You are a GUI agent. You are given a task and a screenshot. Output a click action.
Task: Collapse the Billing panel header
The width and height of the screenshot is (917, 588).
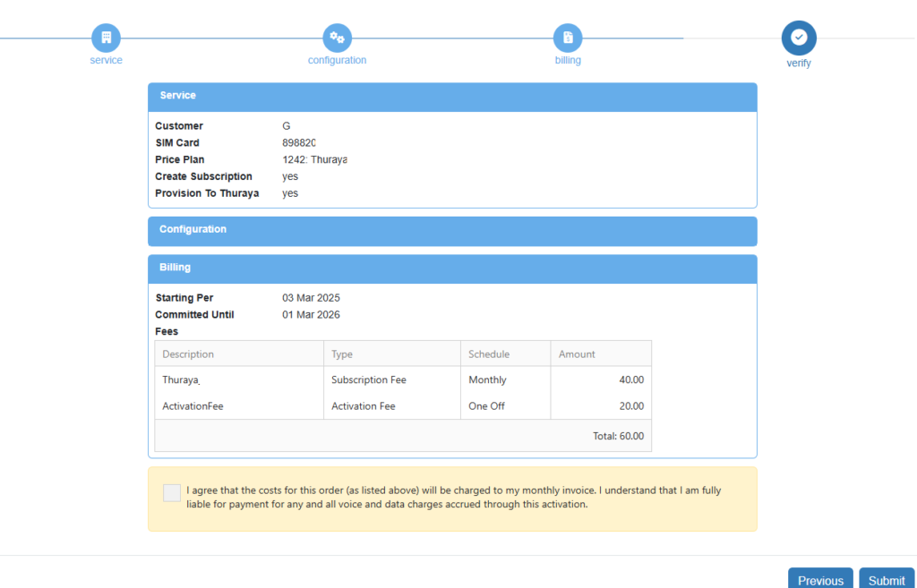pyautogui.click(x=452, y=268)
